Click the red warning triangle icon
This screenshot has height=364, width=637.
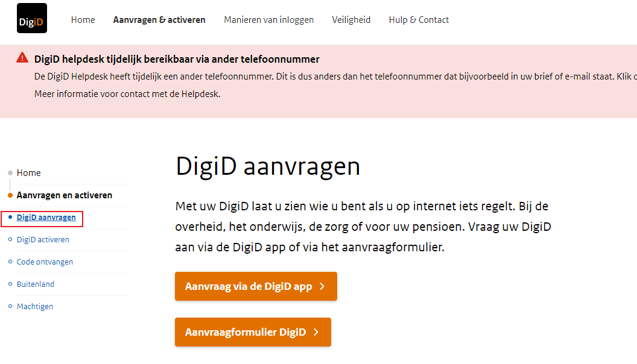click(x=22, y=58)
